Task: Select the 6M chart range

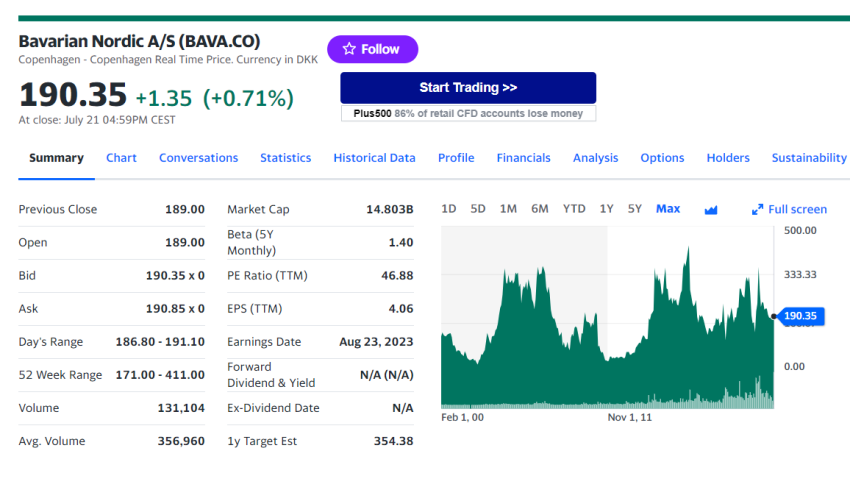Action: coord(540,209)
